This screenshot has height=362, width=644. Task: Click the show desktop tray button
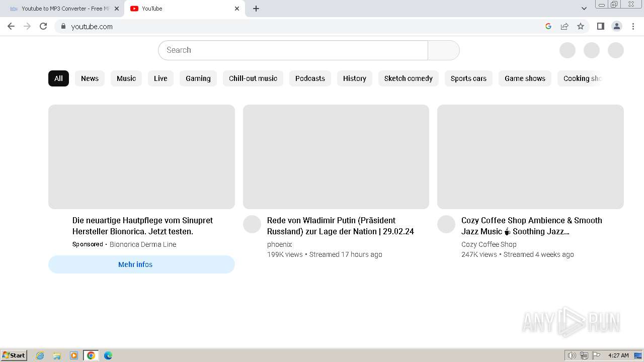[x=638, y=355]
